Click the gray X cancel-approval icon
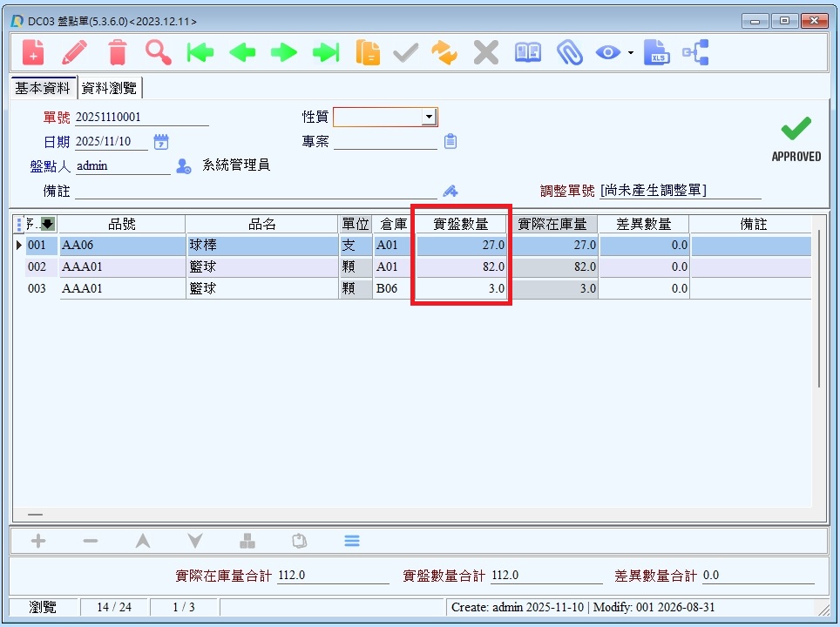This screenshot has height=627, width=840. coord(486,52)
